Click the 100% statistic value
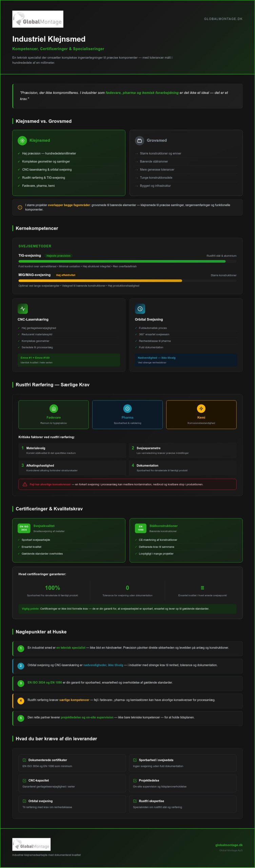Viewport: 255px width, 868px height. 53,588
